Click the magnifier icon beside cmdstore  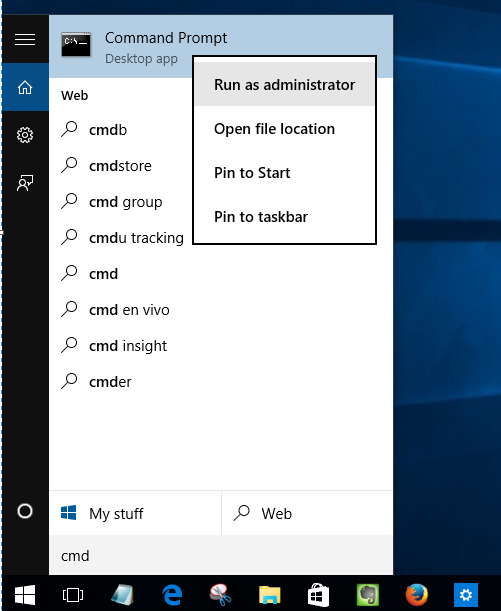point(69,165)
